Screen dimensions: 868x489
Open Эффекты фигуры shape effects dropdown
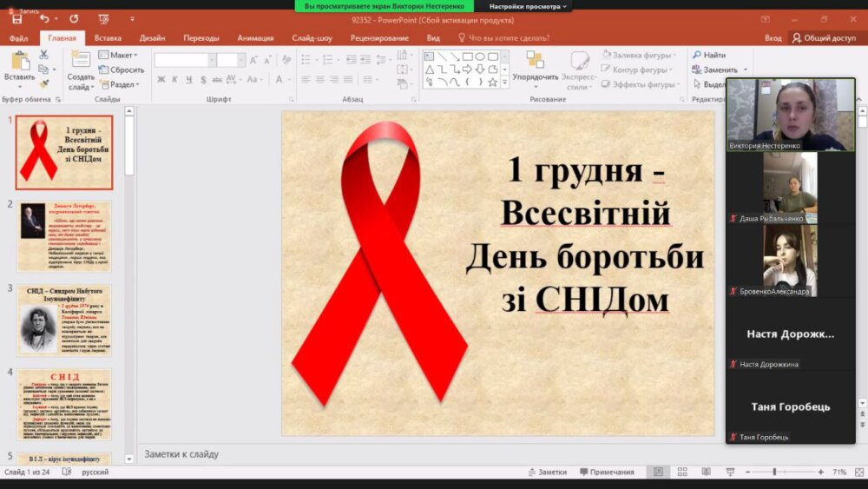tap(640, 84)
